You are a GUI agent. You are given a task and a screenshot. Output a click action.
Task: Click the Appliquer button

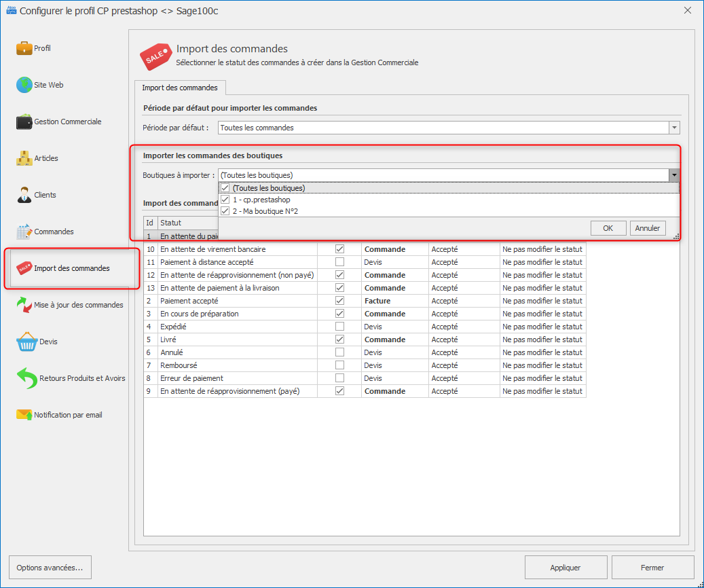(x=566, y=568)
